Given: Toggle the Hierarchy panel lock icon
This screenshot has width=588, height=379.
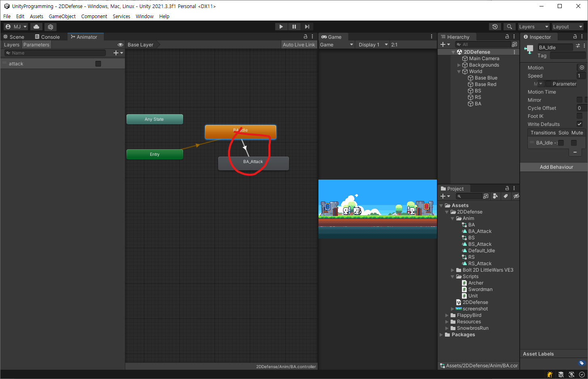Looking at the screenshot, I should point(507,36).
